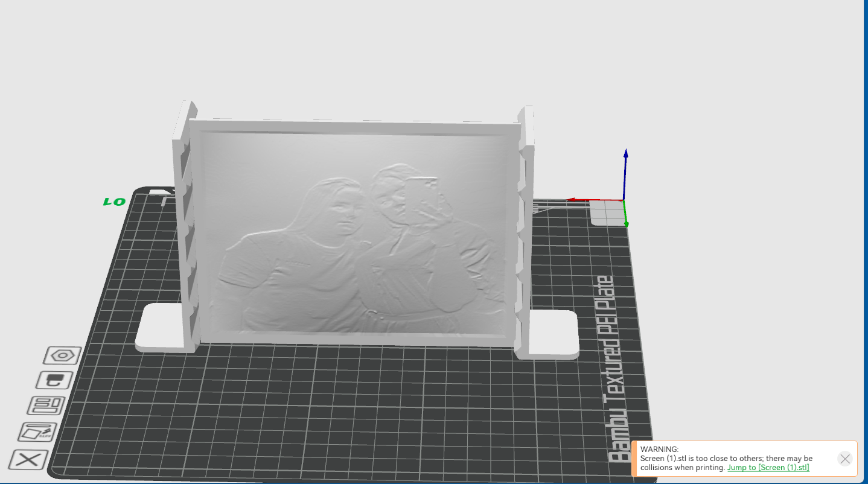Click the green 01 plate number label
868x484 pixels.
(113, 202)
